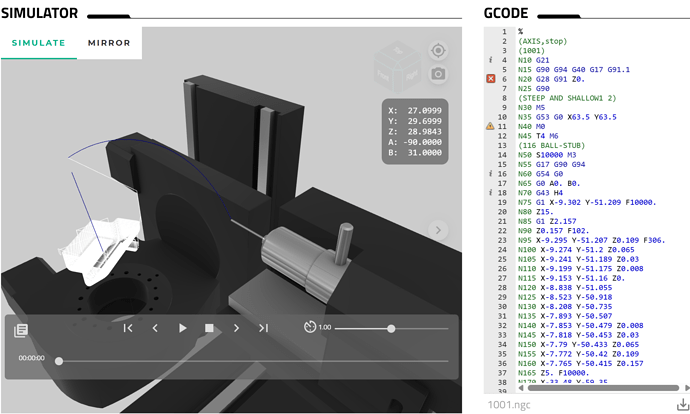Viewport: 690px width, 414px height.
Task: Jump to the simulation end
Action: pos(263,328)
